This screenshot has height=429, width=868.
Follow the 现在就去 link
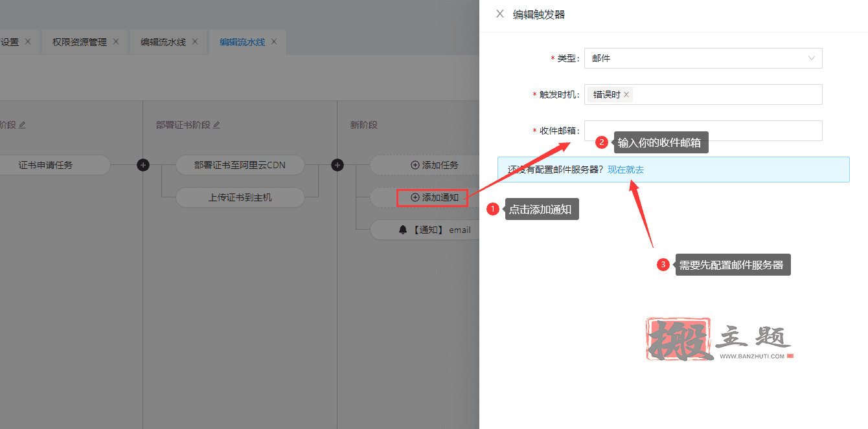pyautogui.click(x=626, y=170)
